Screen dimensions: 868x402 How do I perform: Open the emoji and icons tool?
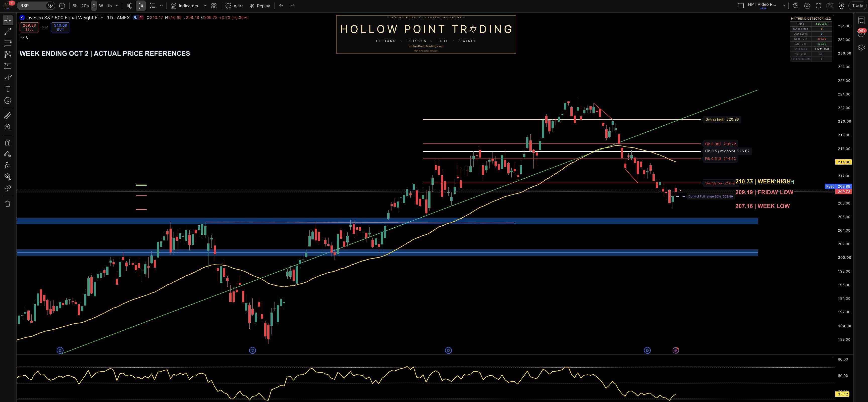(8, 100)
